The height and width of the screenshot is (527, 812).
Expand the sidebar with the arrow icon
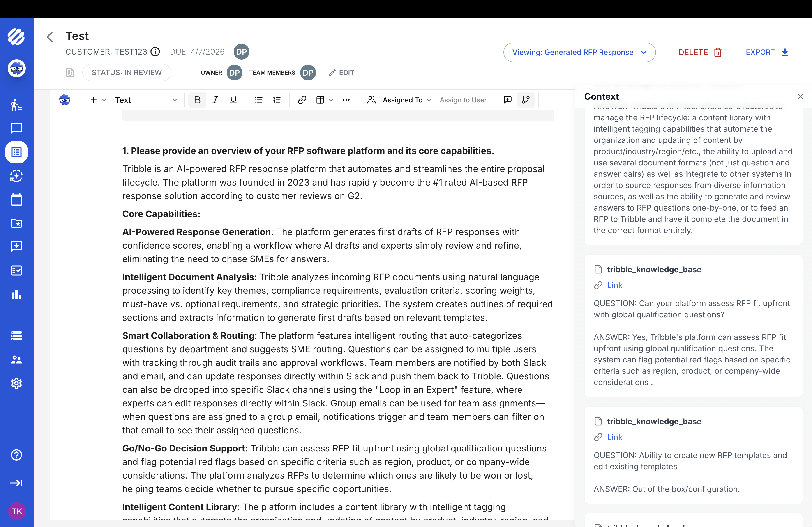click(16, 483)
